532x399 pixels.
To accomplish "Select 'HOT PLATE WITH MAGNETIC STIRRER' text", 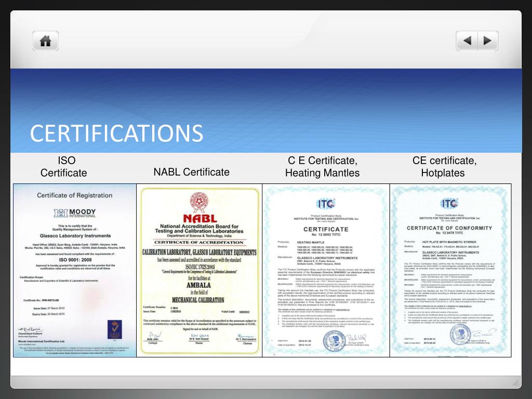I will point(449,242).
